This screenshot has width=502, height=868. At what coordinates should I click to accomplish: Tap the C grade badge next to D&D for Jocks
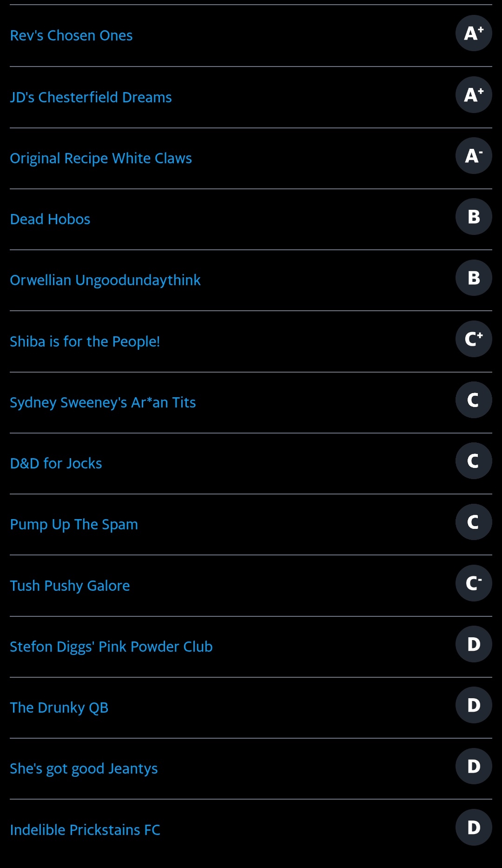tap(473, 461)
